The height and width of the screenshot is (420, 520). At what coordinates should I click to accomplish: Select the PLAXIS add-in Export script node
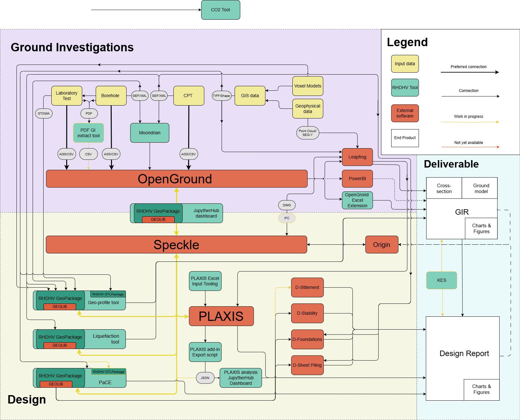205,352
